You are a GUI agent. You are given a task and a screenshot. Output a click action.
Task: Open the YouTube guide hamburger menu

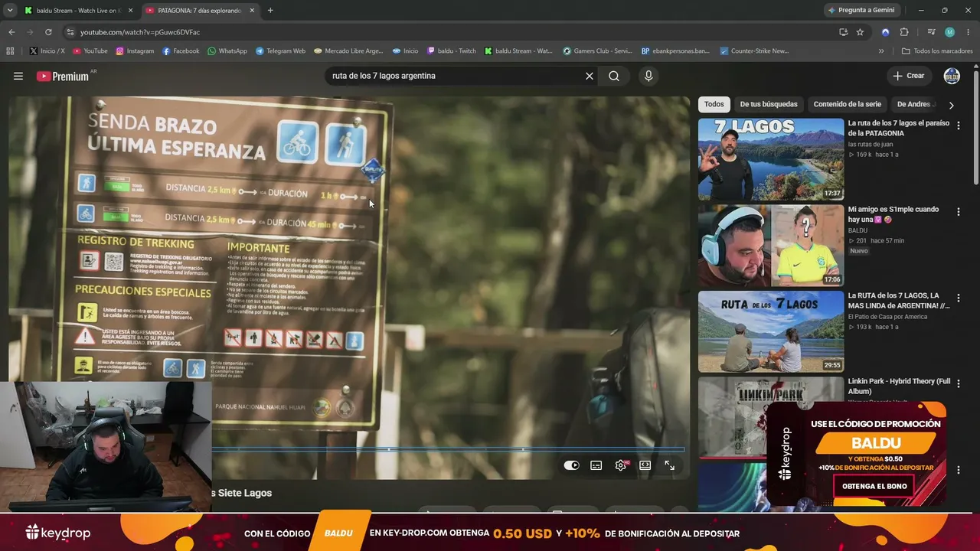(18, 76)
